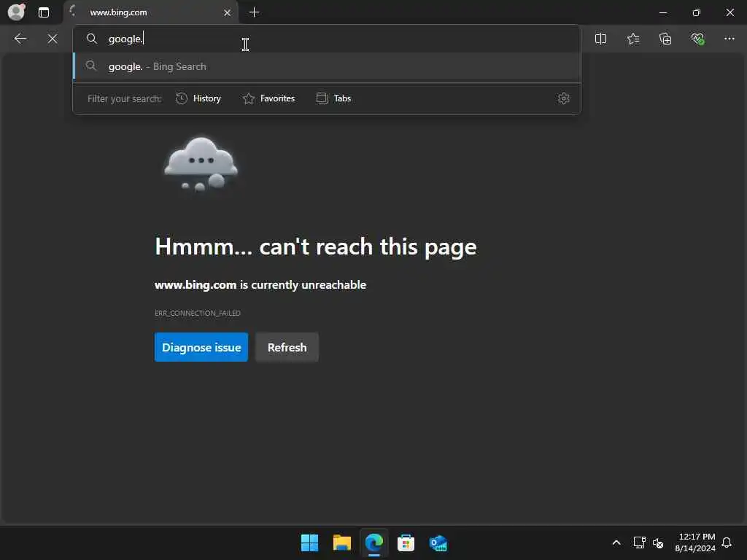The height and width of the screenshot is (560, 747).
Task: Open Outlook from taskbar
Action: tap(438, 542)
